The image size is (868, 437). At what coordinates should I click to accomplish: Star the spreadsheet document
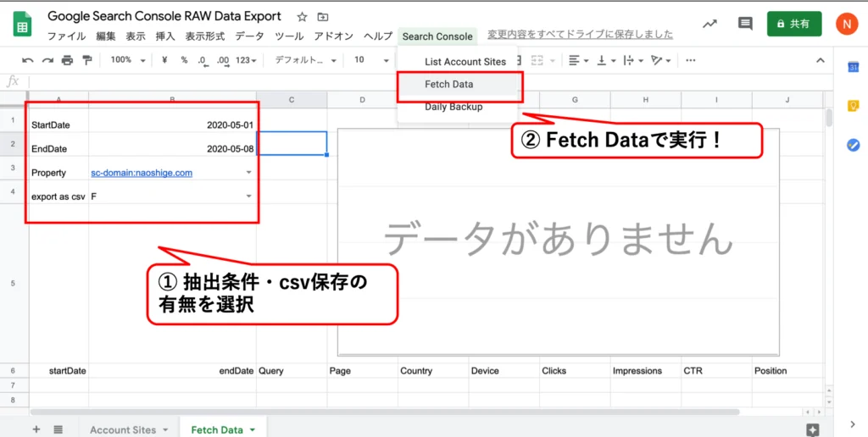(302, 17)
